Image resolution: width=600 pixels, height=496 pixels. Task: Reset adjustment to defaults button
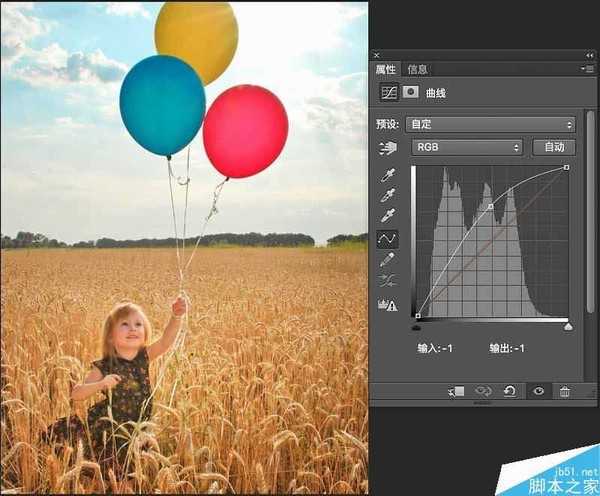coord(509,391)
